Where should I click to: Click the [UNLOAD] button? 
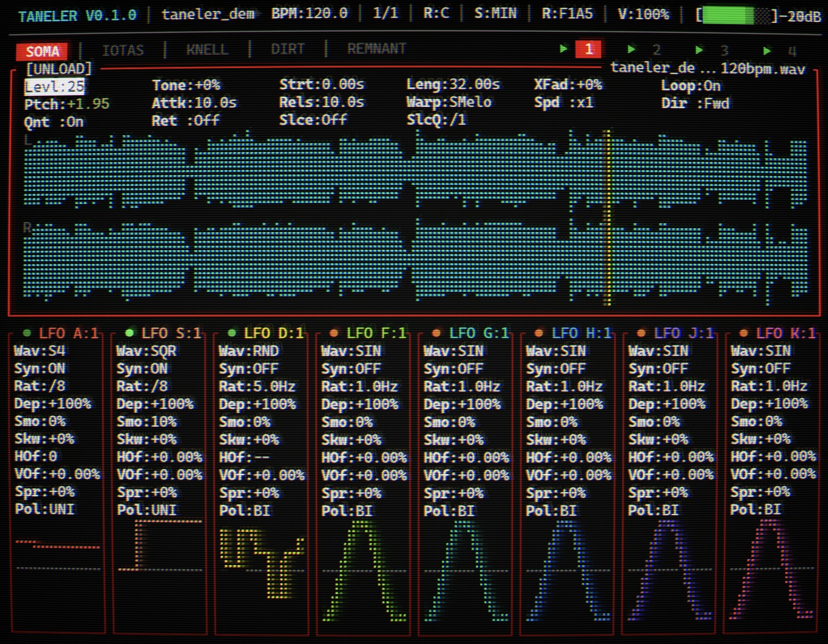59,69
